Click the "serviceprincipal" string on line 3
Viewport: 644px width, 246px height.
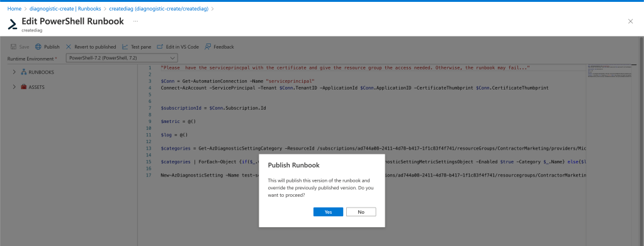click(x=290, y=81)
